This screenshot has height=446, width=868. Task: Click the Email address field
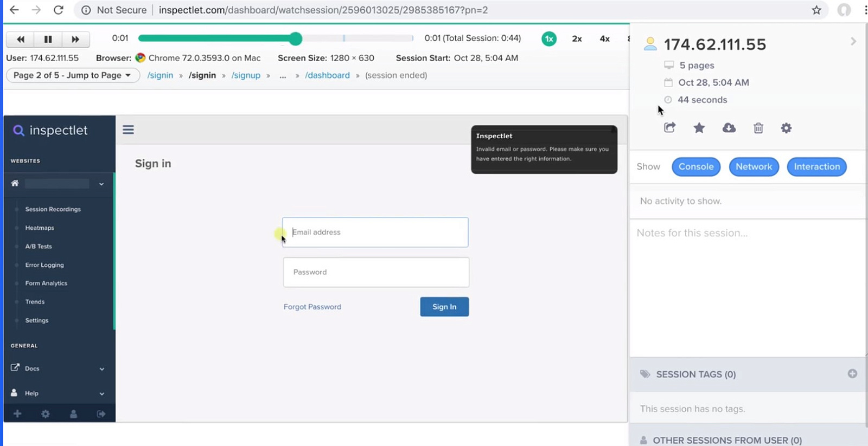[x=375, y=232]
